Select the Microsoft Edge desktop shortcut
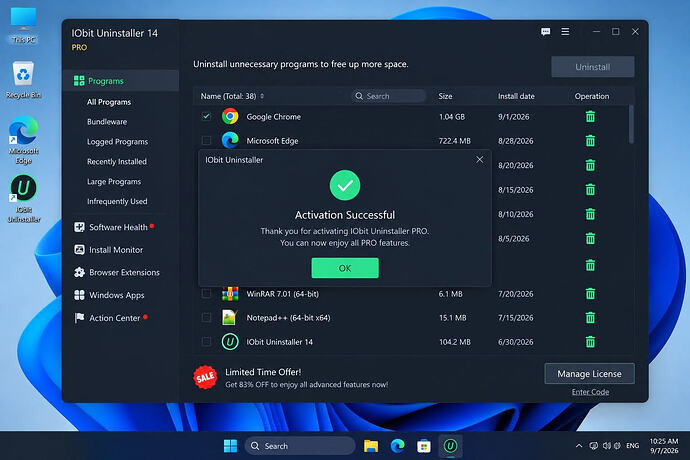 [23, 140]
